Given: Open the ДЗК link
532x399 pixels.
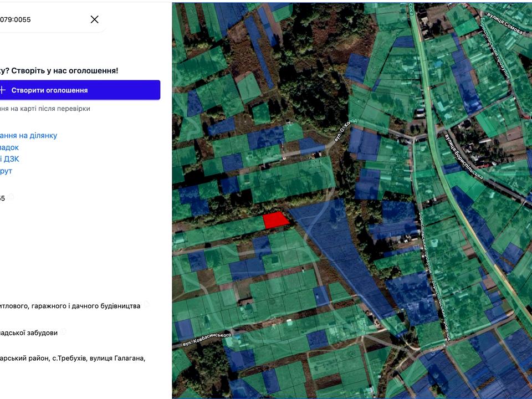Looking at the screenshot, I should (x=10, y=159).
